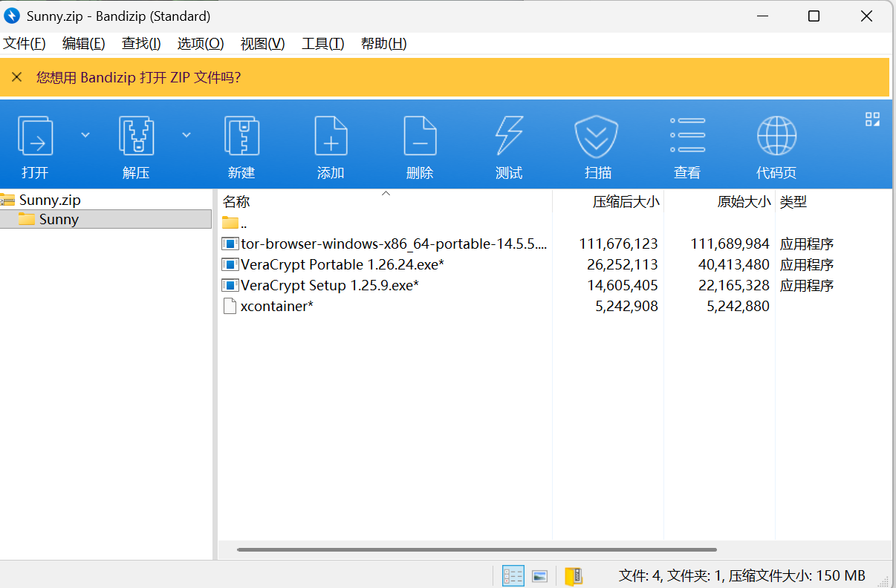Screen dimensions: 896x588
Task: Select the tor-browser-windows-x86_64-portable file name
Action: point(394,244)
